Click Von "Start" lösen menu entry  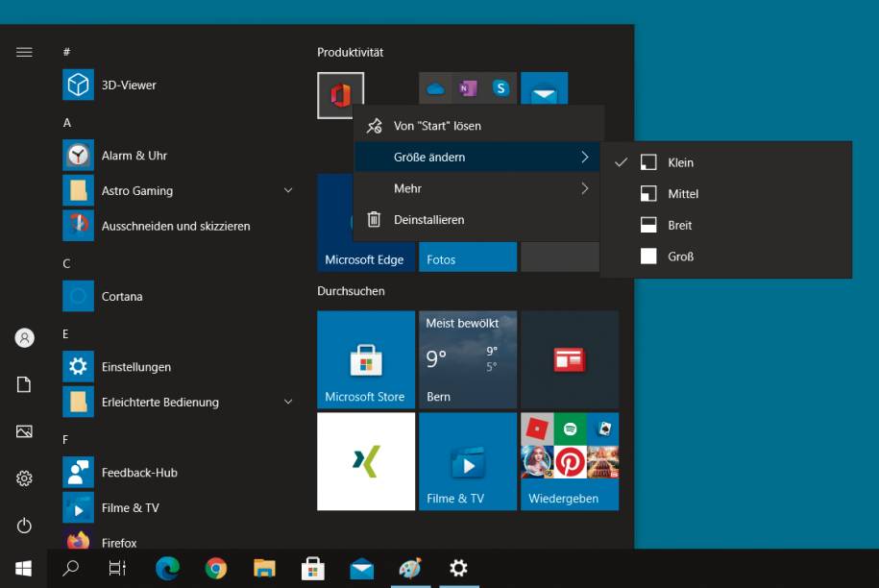click(x=478, y=126)
